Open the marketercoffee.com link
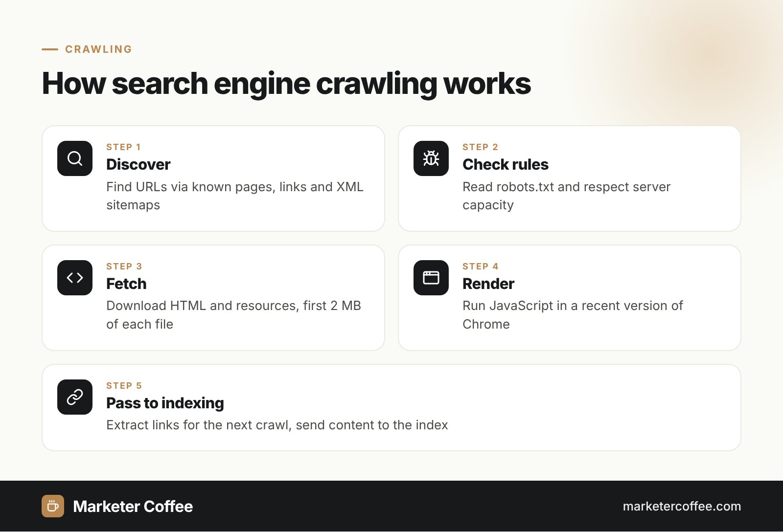 coord(682,506)
